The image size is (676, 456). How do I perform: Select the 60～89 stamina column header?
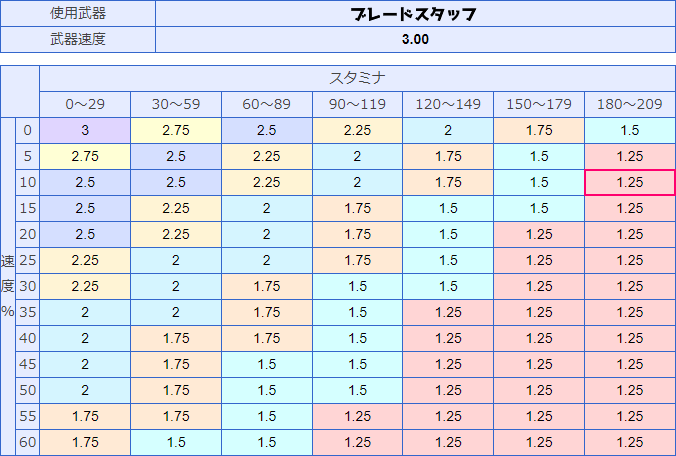coord(267,104)
